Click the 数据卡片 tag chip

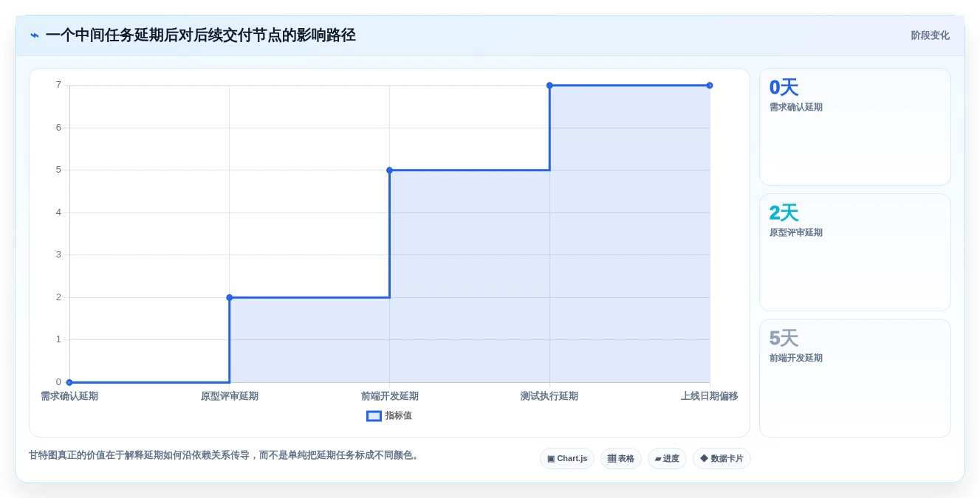point(722,459)
